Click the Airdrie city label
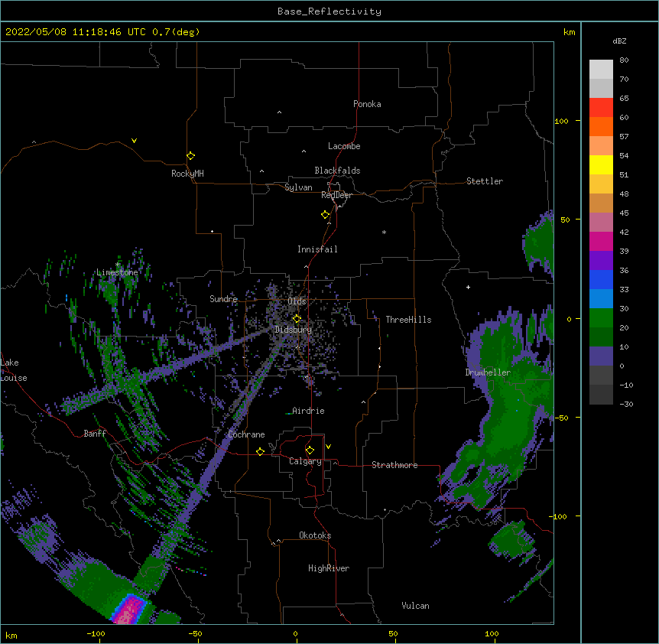 pos(308,411)
